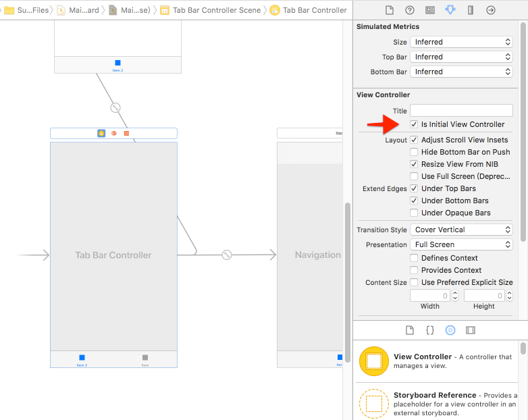Screen dimensions: 528x420
Task: Click the First Responder cube icon
Action: [114, 134]
